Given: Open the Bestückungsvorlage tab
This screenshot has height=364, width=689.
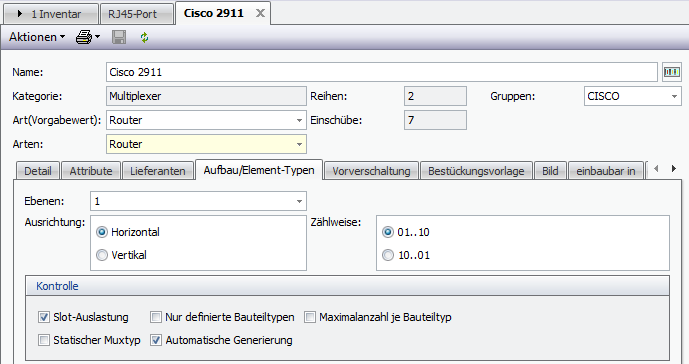Looking at the screenshot, I should coord(476,171).
